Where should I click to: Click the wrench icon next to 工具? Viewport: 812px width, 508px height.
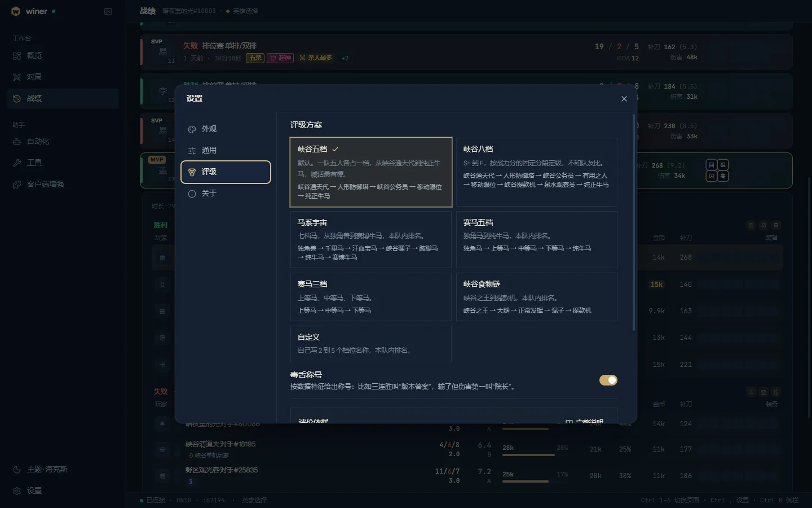pos(17,163)
